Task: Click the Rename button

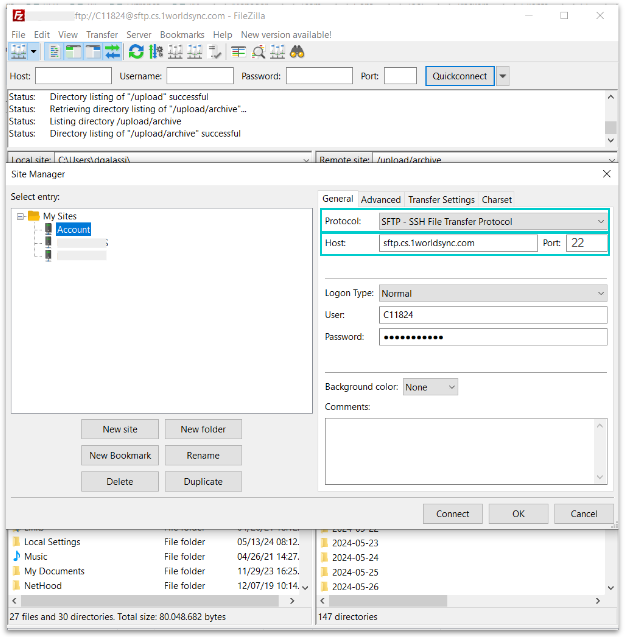Action: (x=203, y=455)
